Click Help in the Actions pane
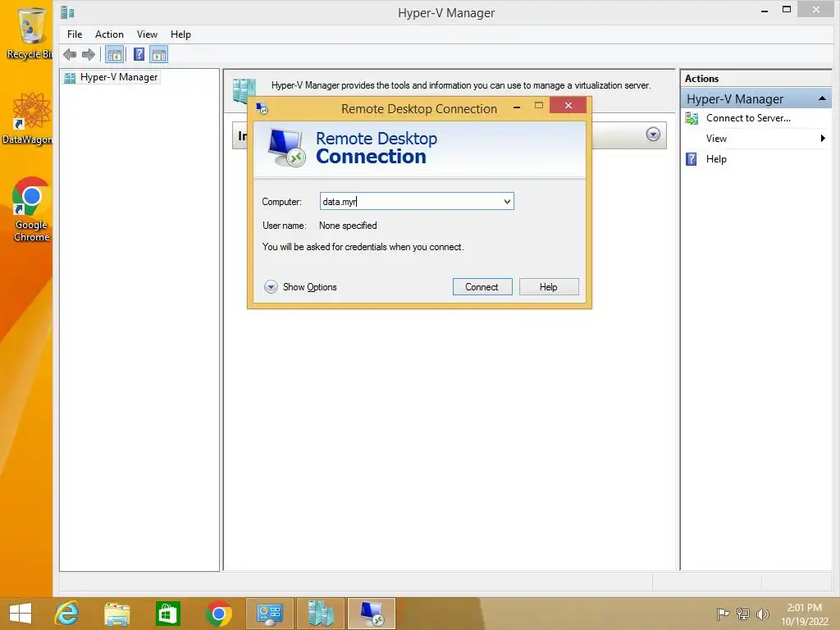This screenshot has height=630, width=840. (x=716, y=159)
